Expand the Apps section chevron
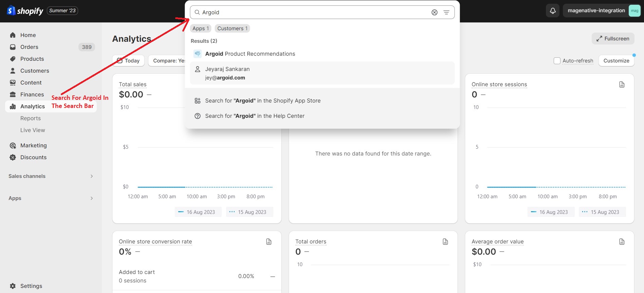 pyautogui.click(x=92, y=198)
